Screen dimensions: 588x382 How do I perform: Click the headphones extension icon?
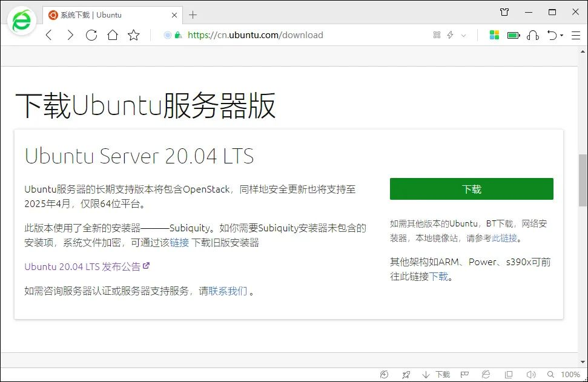click(533, 35)
